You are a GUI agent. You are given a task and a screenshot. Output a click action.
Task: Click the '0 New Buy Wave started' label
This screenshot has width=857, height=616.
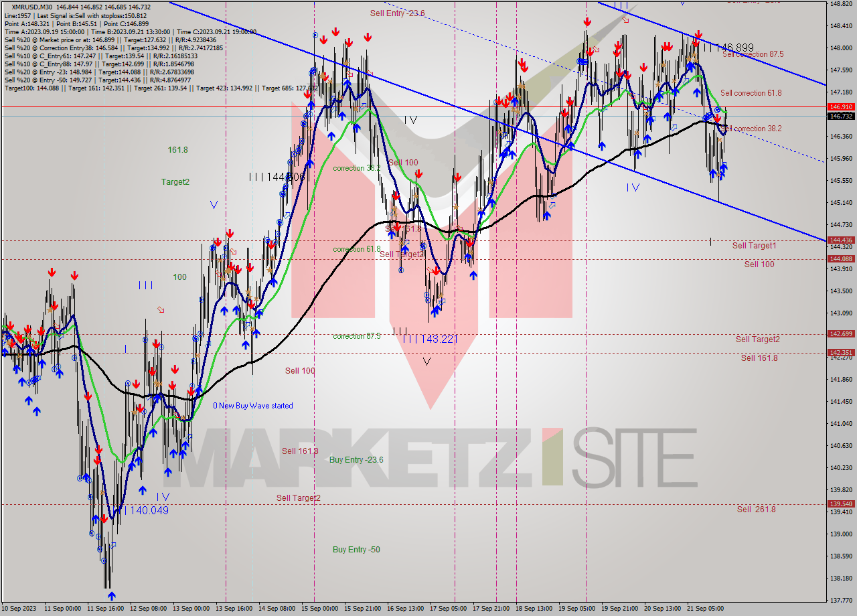[x=253, y=406]
